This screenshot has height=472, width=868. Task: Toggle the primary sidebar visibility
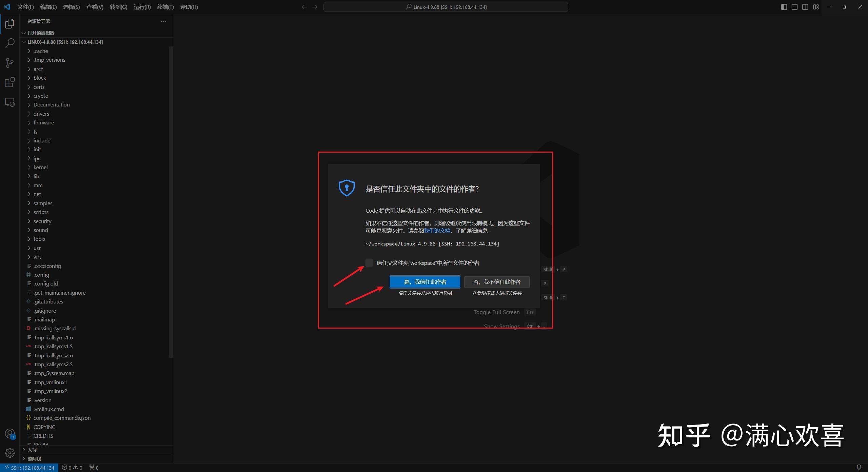[x=784, y=7]
